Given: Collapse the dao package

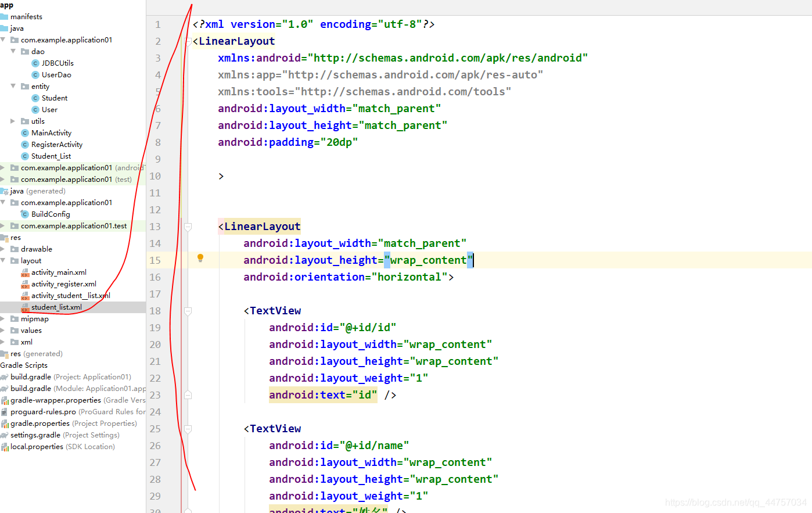Looking at the screenshot, I should (13, 51).
